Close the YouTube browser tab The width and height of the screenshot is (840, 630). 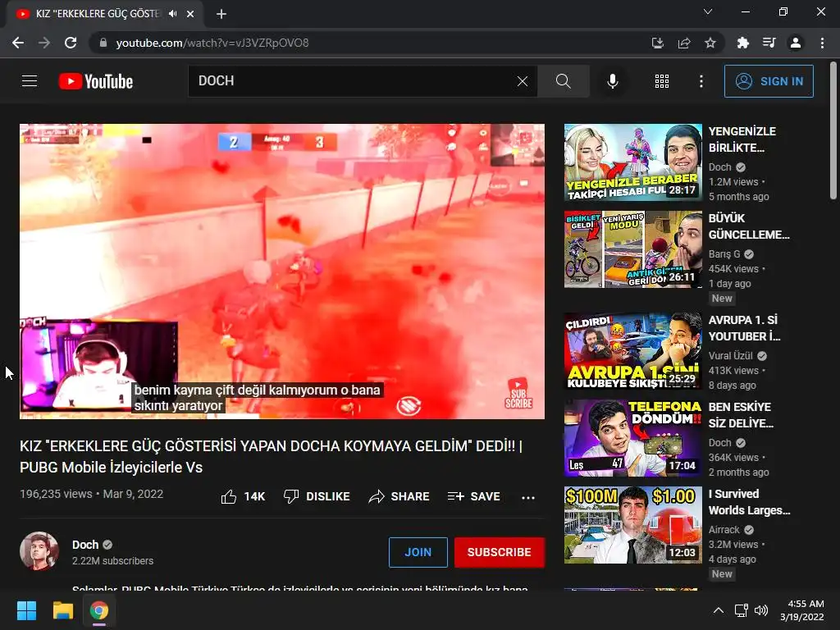[190, 14]
